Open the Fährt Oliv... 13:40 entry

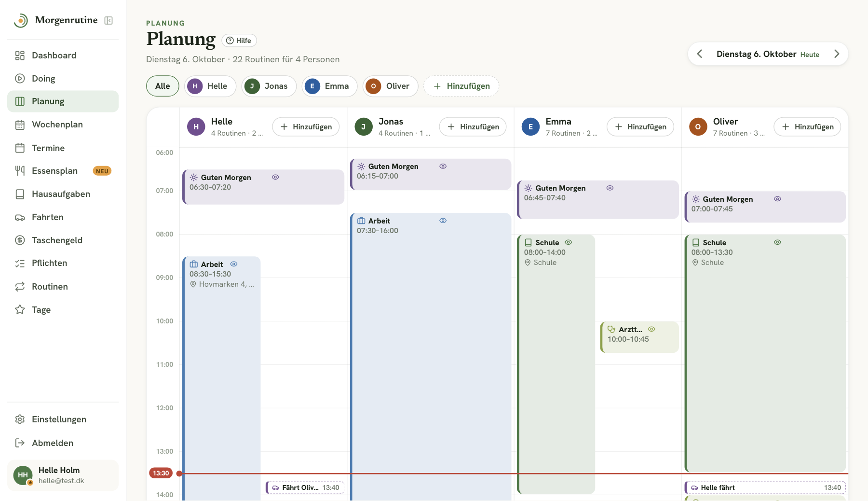(305, 487)
